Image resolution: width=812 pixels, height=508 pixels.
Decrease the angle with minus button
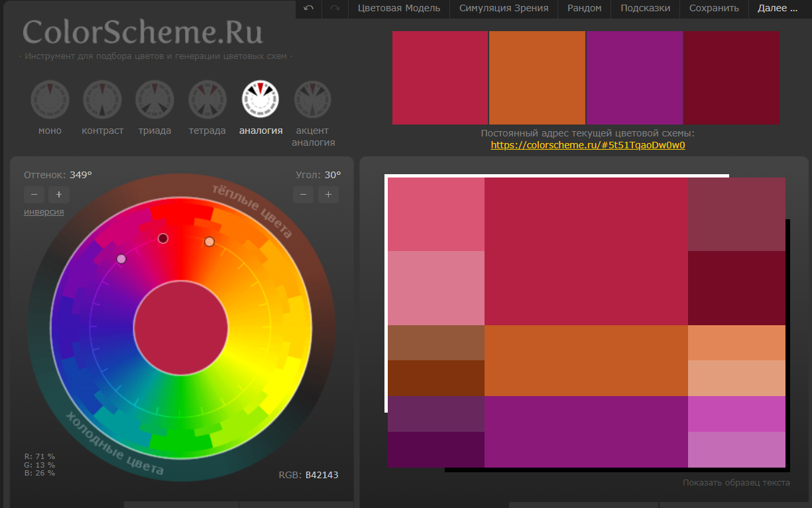tap(304, 195)
